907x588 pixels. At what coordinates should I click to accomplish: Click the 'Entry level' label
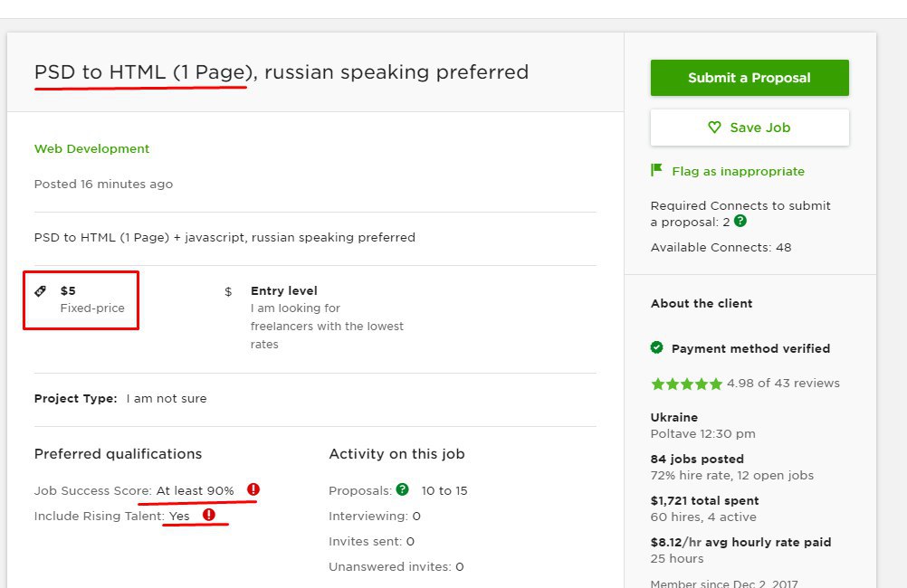click(x=283, y=290)
